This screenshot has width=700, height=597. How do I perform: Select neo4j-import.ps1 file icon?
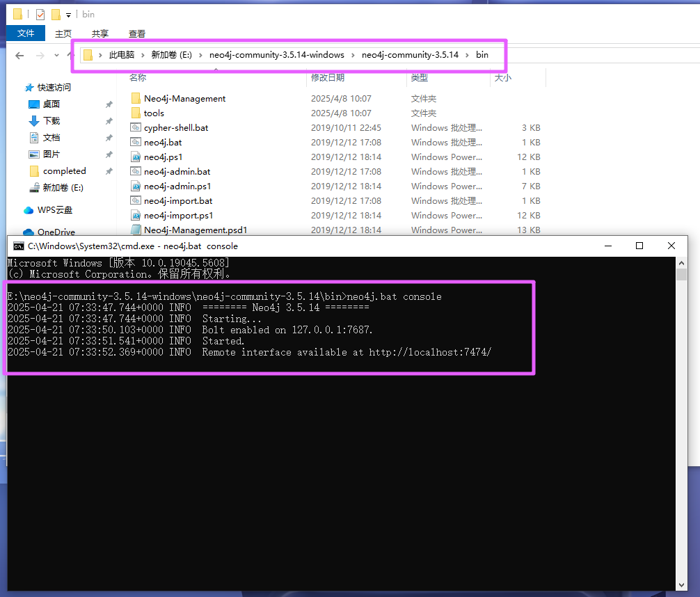point(136,215)
